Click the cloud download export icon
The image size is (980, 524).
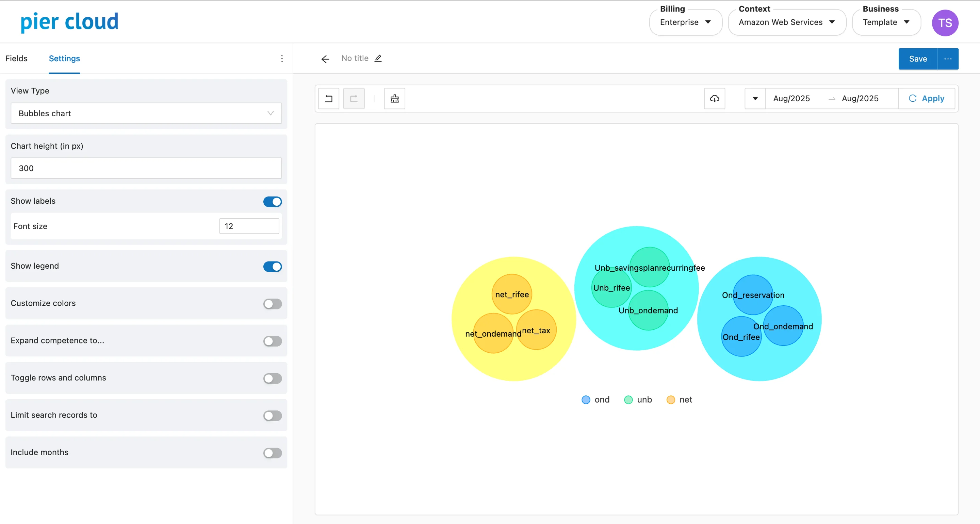[x=714, y=99]
